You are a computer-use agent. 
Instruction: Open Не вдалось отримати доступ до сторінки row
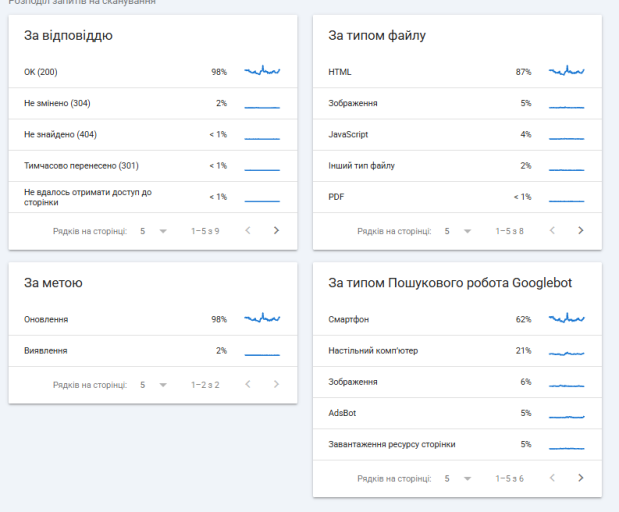point(153,197)
